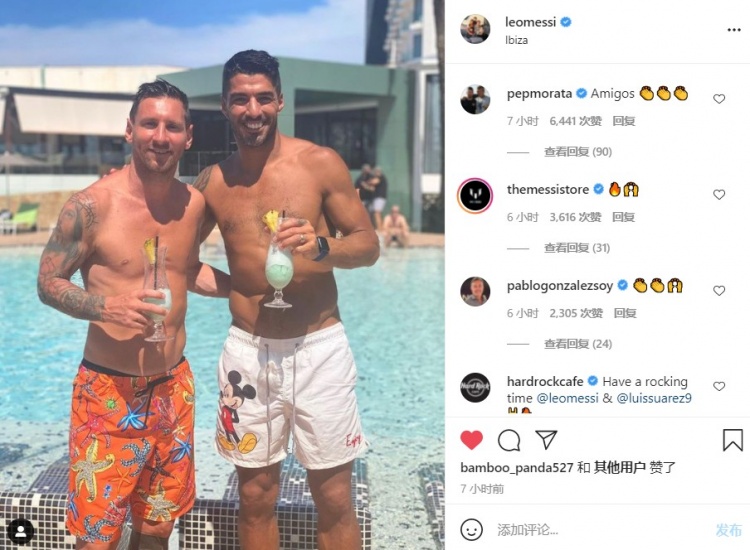Save post using bookmark icon
The height and width of the screenshot is (550, 750).
pyautogui.click(x=732, y=440)
